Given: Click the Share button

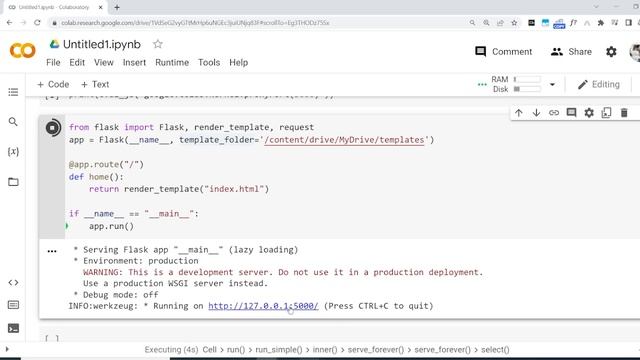Looking at the screenshot, I should coord(571,52).
